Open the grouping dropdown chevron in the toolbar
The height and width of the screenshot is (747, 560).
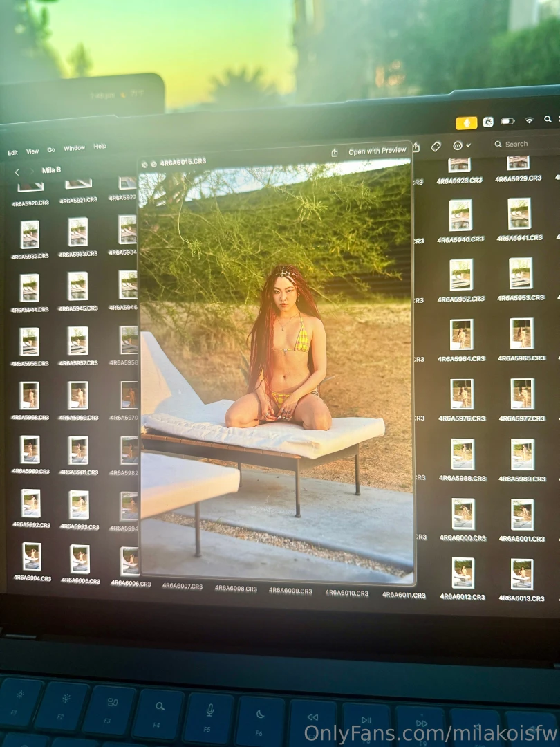(x=467, y=145)
